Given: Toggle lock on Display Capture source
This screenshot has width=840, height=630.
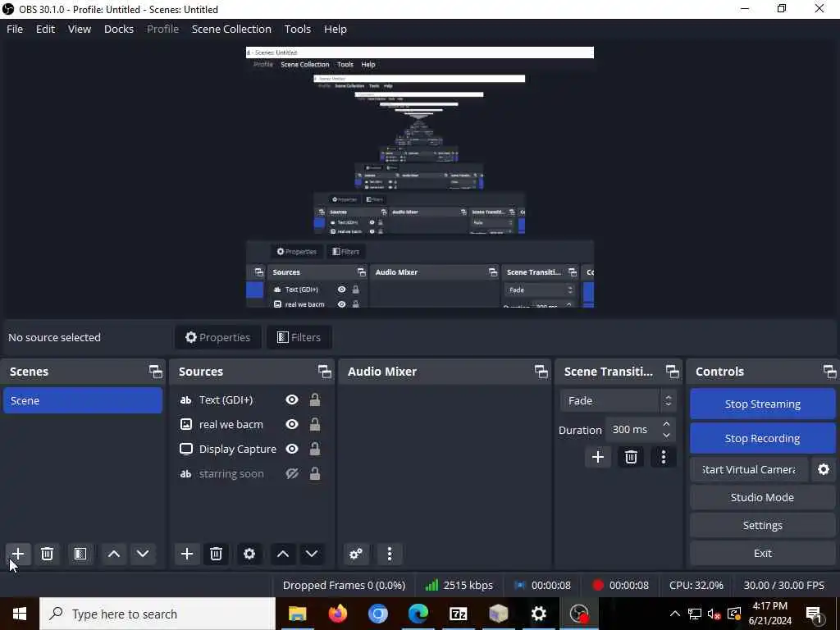Looking at the screenshot, I should pos(315,449).
